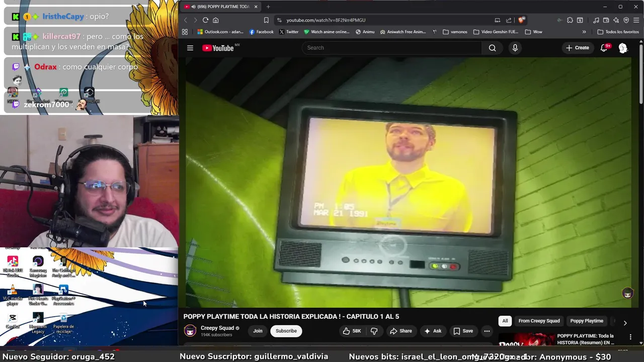This screenshot has width=644, height=362.
Task: Share this page from the address bar
Action: [x=509, y=20]
